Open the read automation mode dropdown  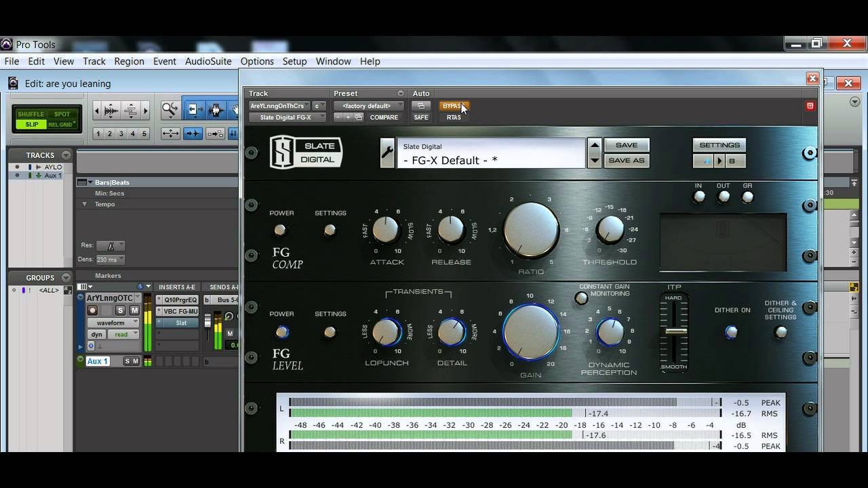125,334
